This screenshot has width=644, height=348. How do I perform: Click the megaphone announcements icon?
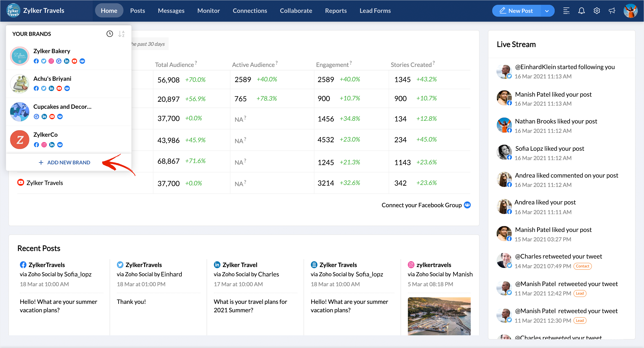(612, 11)
